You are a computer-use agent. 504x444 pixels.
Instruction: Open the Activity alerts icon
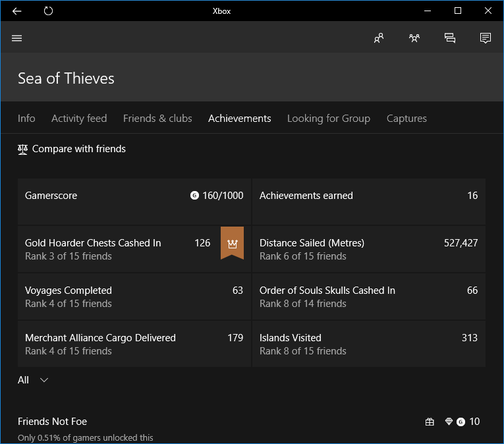486,38
